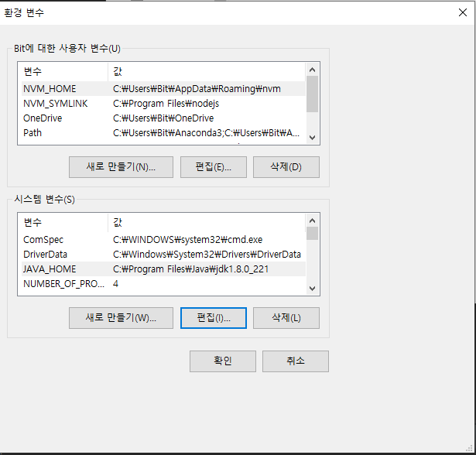Click the system32\cmd.exe value

pyautogui.click(x=187, y=239)
